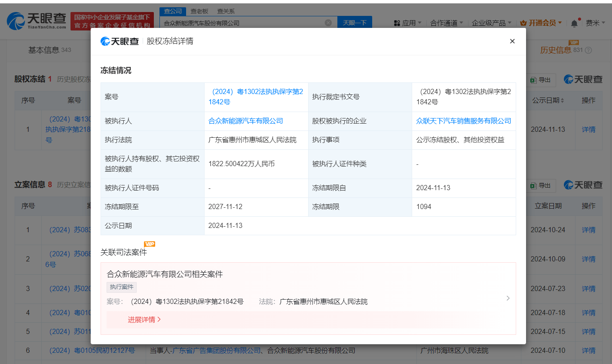The height and width of the screenshot is (364, 612).
Task: Open the 费米 user menu
Action: tap(595, 23)
